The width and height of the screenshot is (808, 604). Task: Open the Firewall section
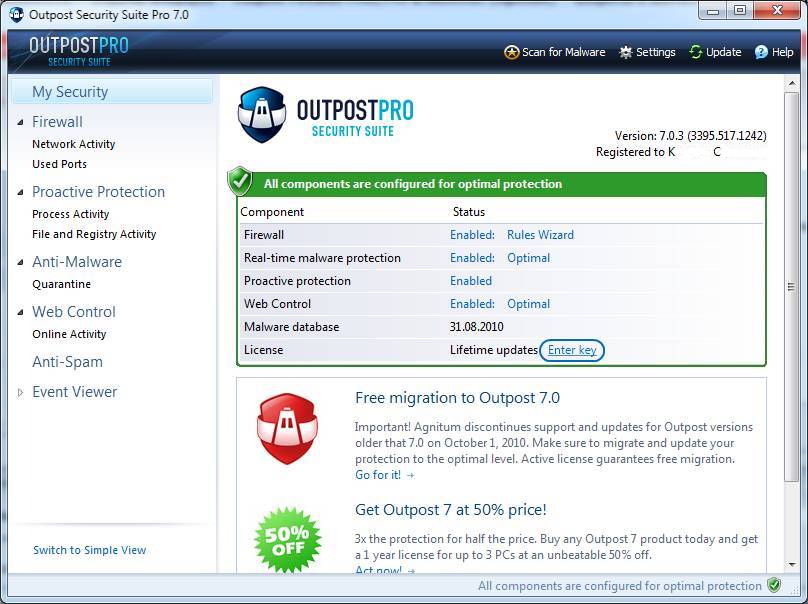(x=57, y=122)
